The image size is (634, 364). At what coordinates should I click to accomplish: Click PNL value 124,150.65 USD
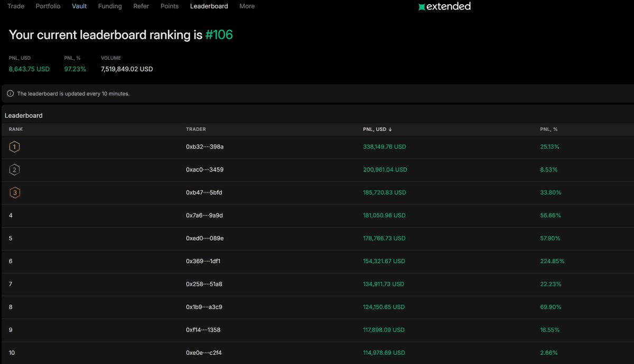pyautogui.click(x=384, y=307)
